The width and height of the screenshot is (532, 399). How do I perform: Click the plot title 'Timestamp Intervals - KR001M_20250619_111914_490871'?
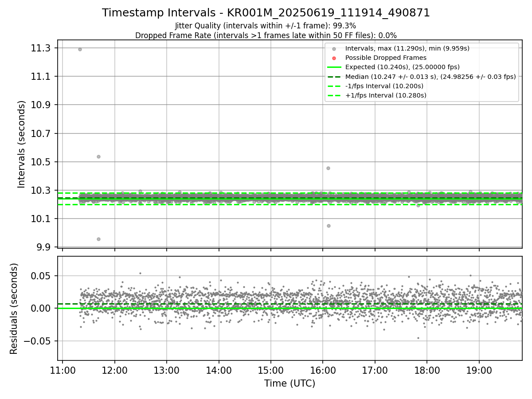tap(266, 13)
